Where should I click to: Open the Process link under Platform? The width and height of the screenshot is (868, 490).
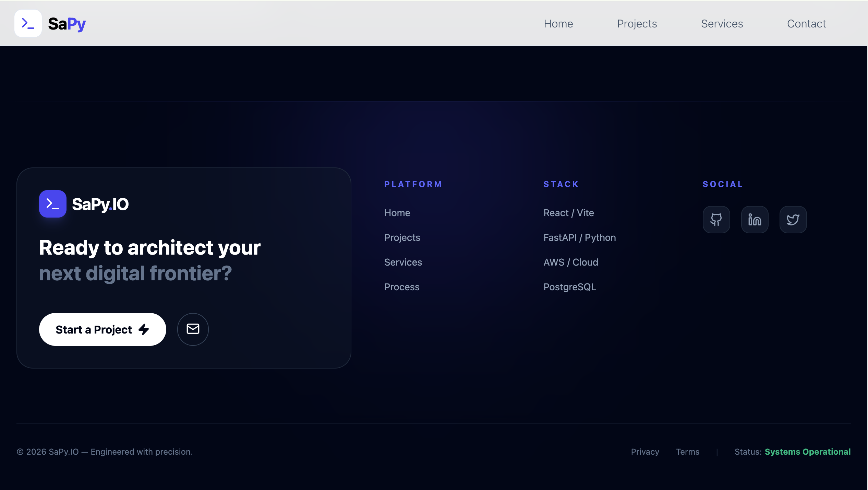coord(402,287)
